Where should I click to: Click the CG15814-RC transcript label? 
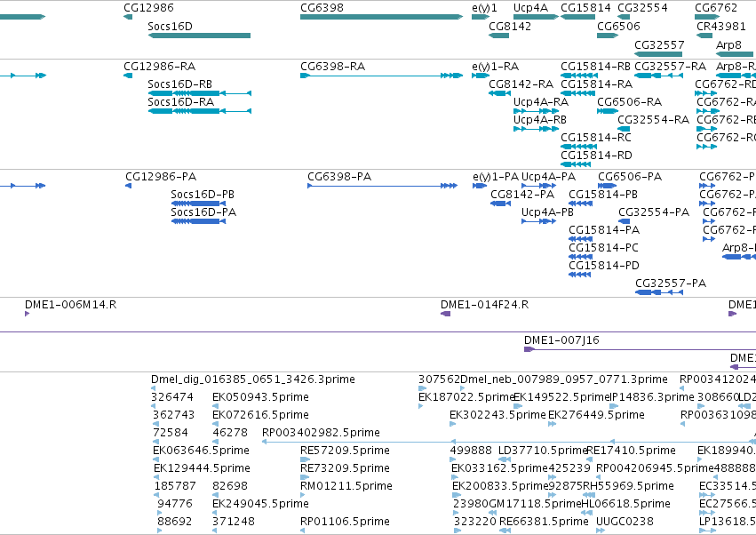pos(595,138)
